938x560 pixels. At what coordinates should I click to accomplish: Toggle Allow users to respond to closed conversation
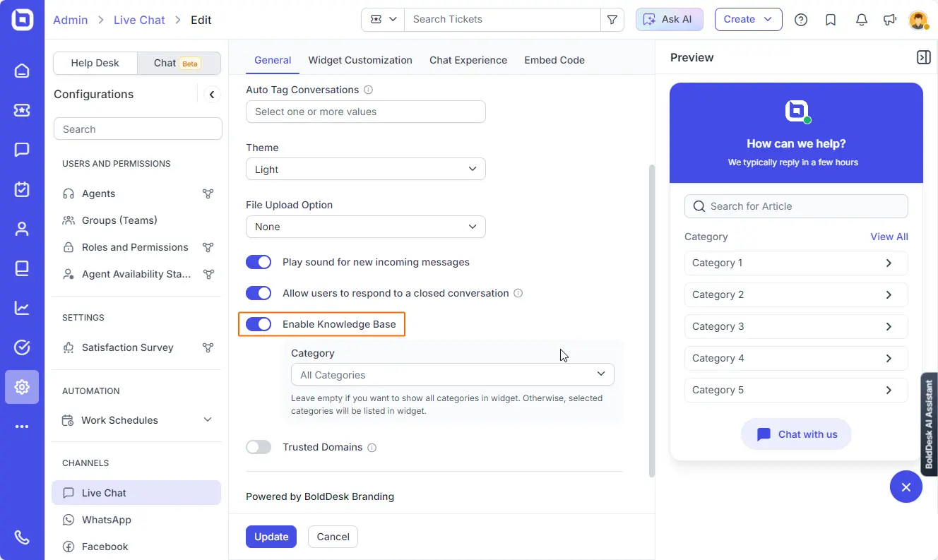coord(259,293)
